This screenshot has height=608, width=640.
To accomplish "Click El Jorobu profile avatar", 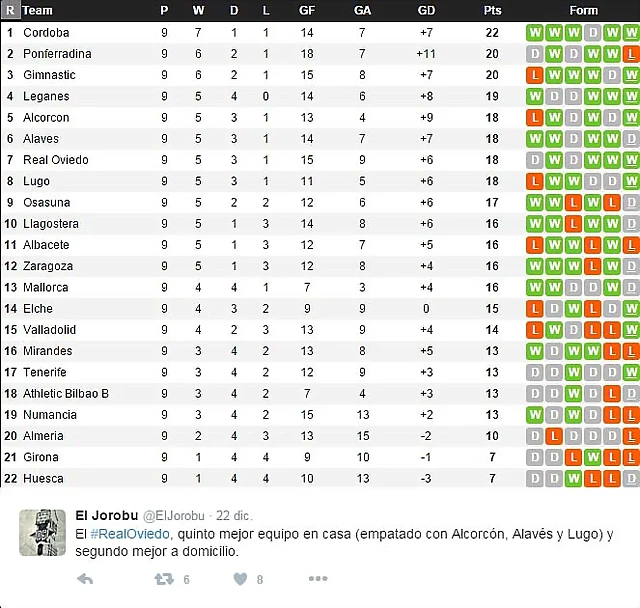I will click(42, 533).
